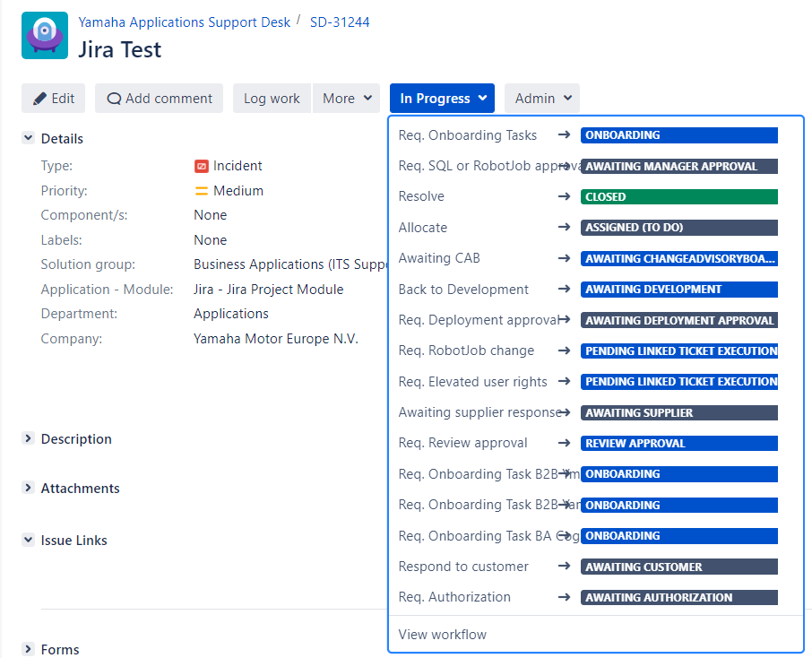Click the Log work button
Viewport: 812px width, 658px height.
point(272,99)
